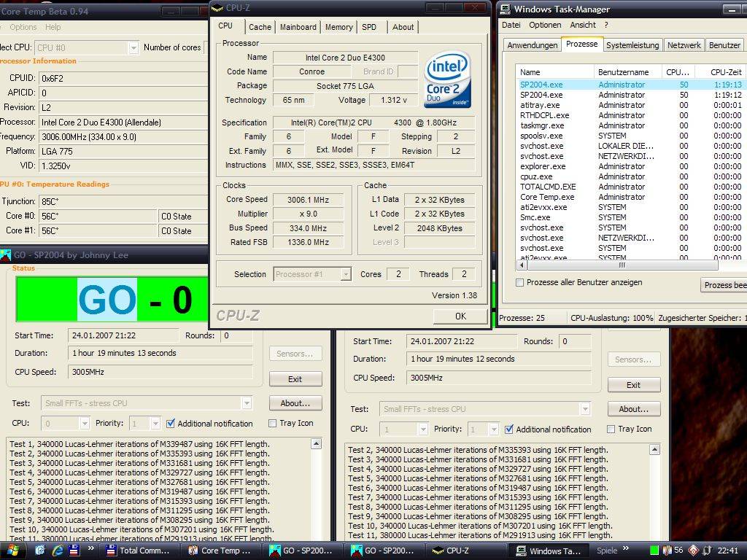Sort processes by the Name column header
The image size is (747, 560).
(x=555, y=72)
